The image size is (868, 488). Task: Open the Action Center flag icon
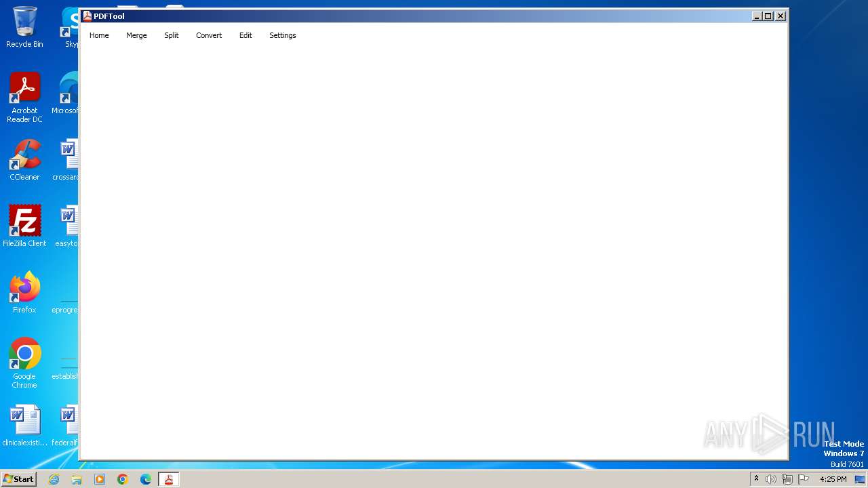click(x=804, y=479)
